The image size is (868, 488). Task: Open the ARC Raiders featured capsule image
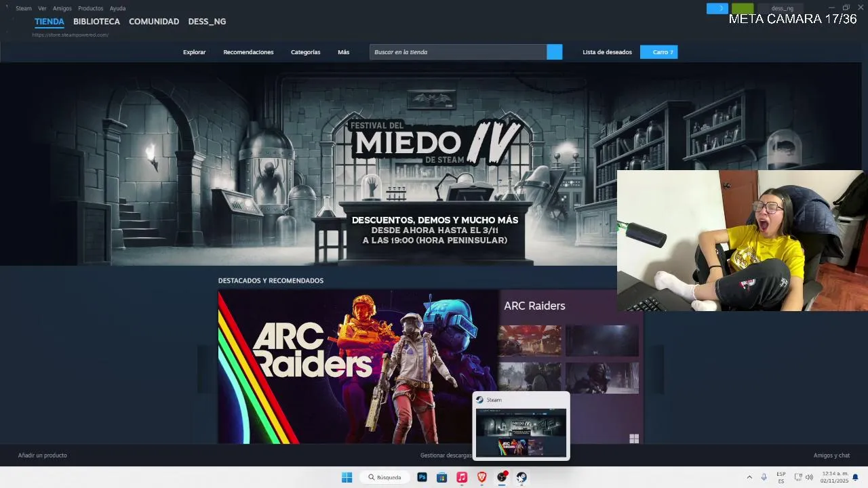point(358,367)
